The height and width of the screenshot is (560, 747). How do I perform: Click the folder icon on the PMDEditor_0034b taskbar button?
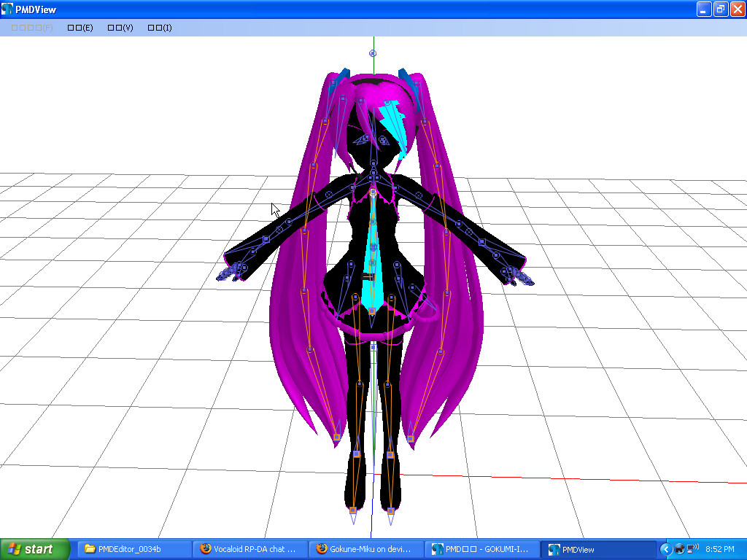(x=90, y=549)
